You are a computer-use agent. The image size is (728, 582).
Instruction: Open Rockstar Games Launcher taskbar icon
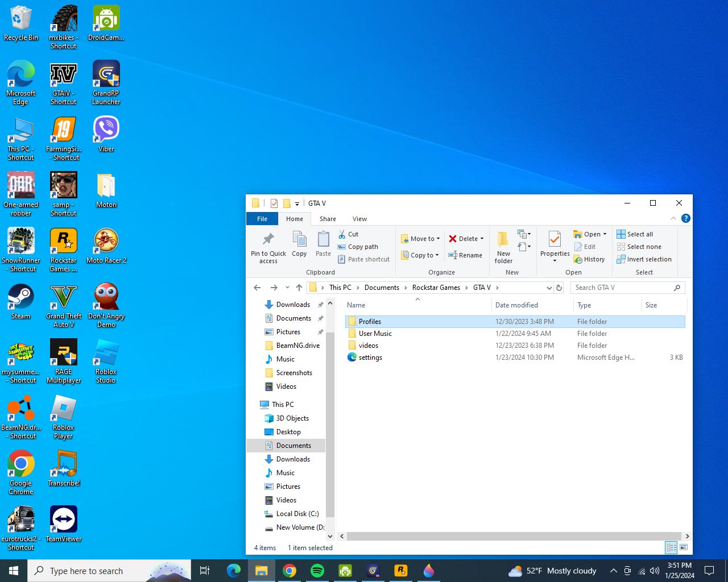401,571
